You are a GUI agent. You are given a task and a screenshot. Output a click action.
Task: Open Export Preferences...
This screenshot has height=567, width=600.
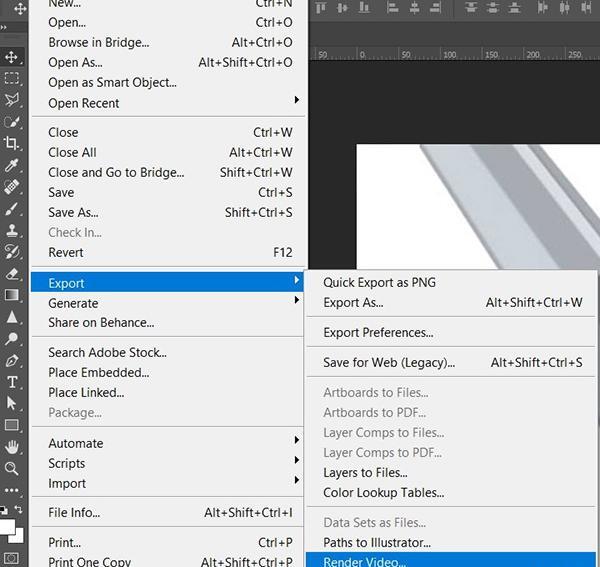(452, 333)
